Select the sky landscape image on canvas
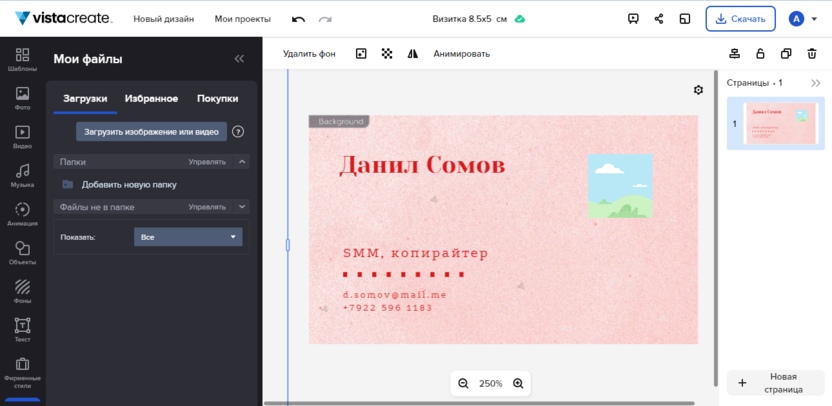Viewport: 832px width, 406px height. point(620,186)
